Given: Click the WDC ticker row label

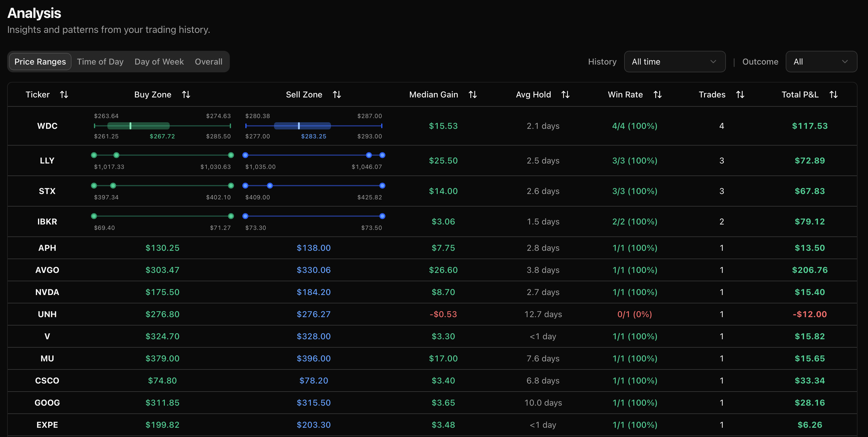Looking at the screenshot, I should coord(47,126).
